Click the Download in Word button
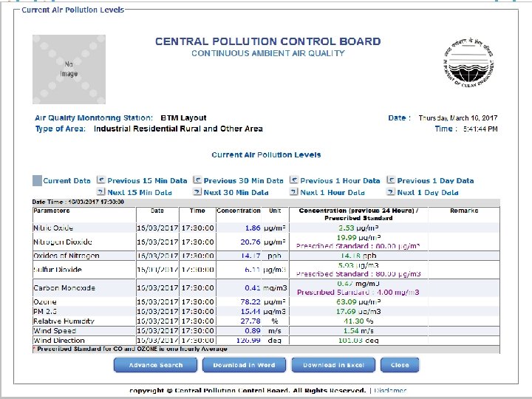 pyautogui.click(x=244, y=365)
